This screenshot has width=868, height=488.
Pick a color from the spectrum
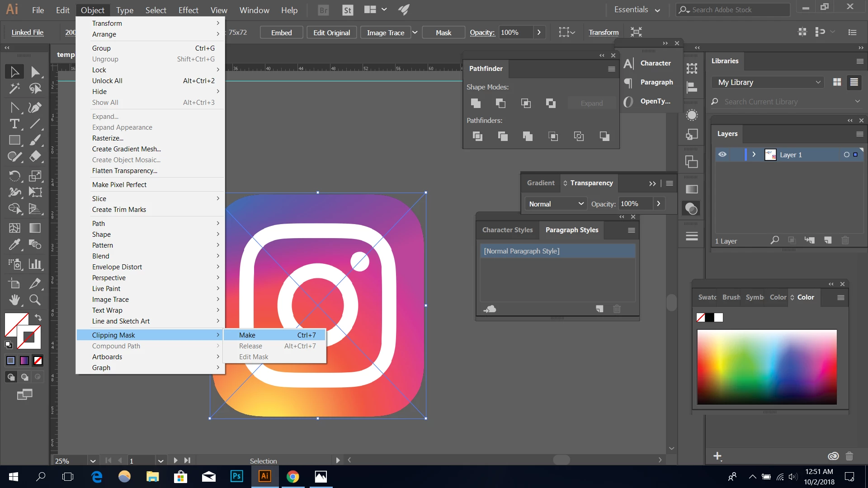[x=767, y=366]
